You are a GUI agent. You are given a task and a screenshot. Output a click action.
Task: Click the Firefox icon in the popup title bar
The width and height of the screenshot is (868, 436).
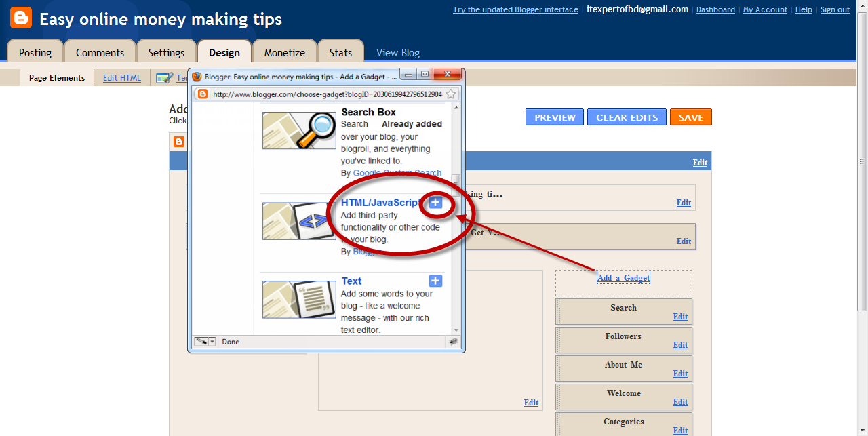[x=197, y=77]
